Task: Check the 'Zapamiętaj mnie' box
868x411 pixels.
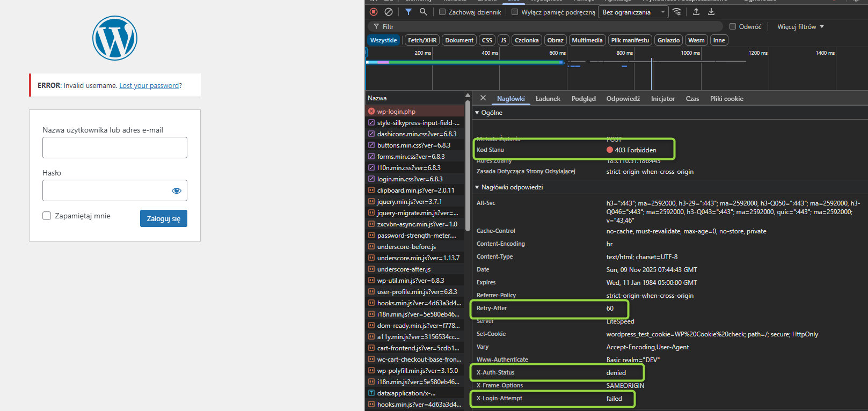Action: [47, 216]
